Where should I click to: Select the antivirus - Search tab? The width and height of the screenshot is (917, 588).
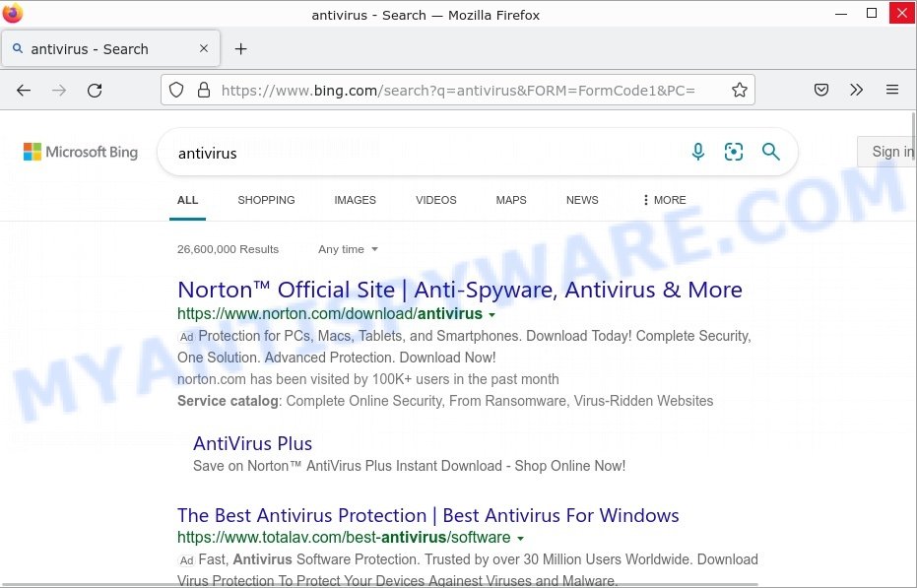pos(111,48)
